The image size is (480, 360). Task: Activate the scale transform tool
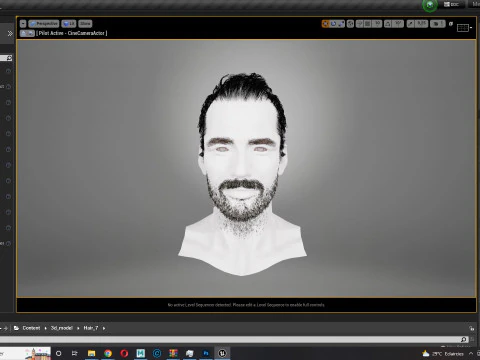341,24
